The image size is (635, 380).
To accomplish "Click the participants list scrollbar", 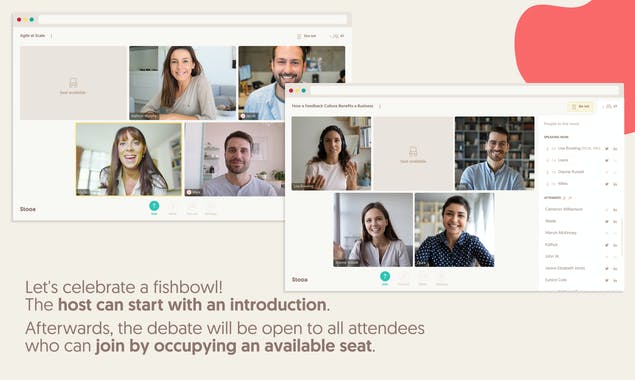I will (622, 238).
